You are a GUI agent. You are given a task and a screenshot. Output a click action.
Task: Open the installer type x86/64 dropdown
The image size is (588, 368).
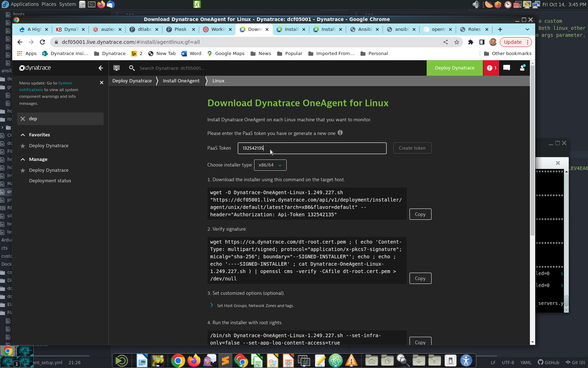(270, 165)
